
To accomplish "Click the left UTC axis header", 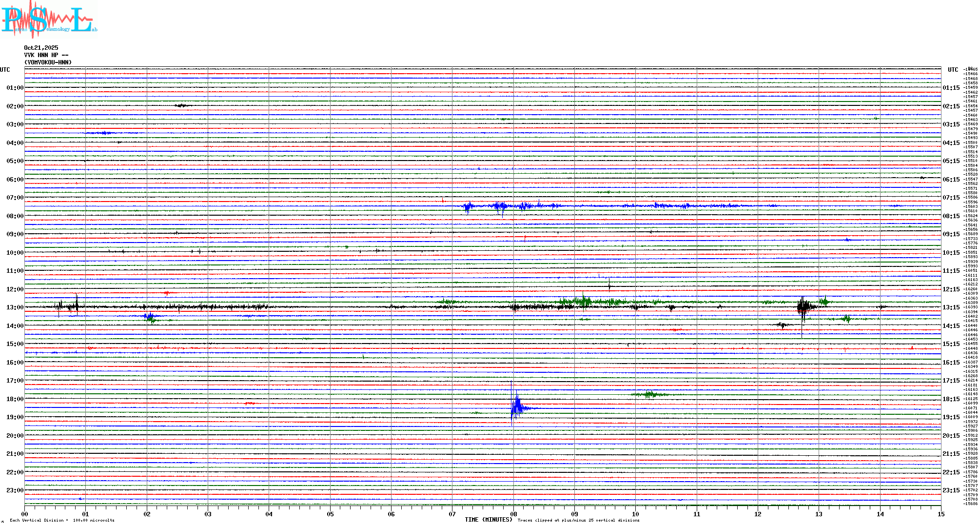I will (5, 70).
